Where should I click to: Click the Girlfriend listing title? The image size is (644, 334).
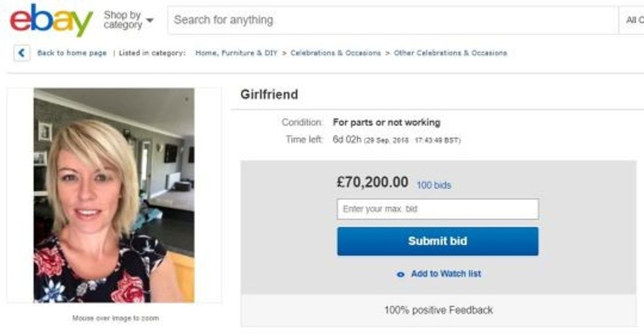269,95
